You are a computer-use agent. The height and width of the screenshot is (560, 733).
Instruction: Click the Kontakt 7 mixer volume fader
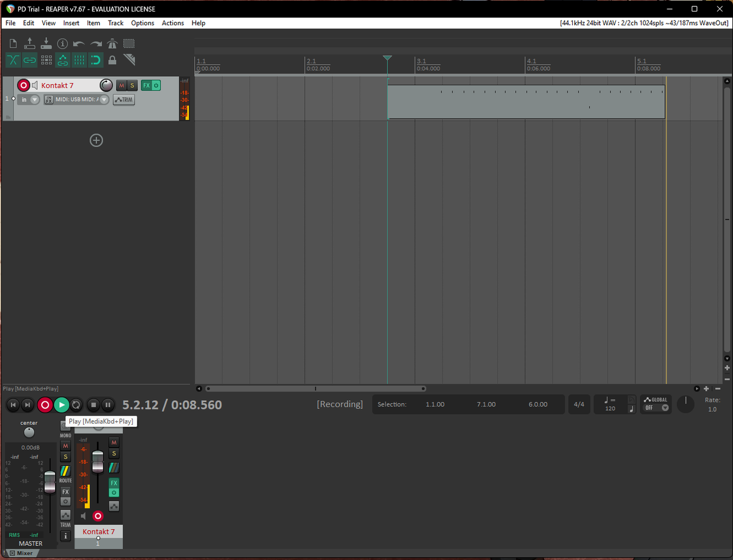98,461
